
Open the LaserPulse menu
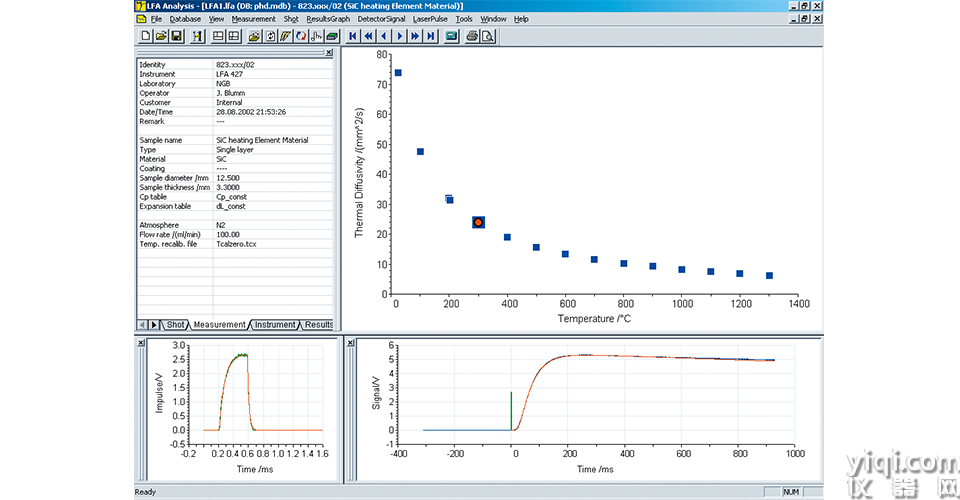430,19
